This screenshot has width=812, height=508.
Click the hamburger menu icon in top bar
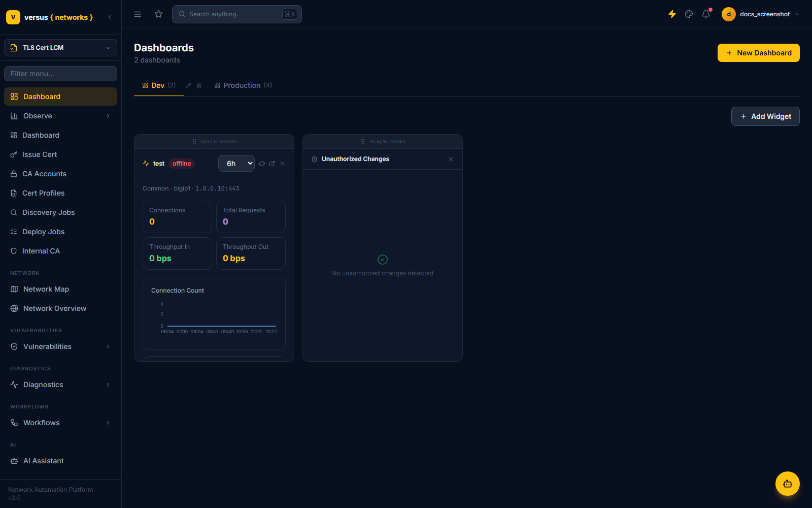138,14
